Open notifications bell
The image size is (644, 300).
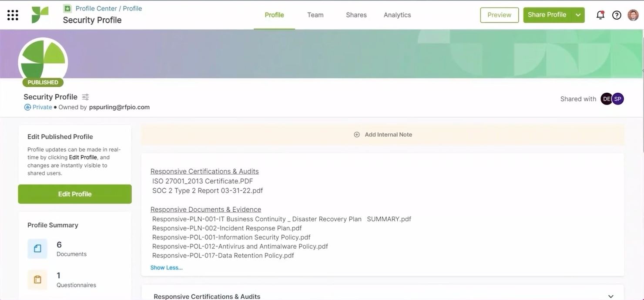(600, 15)
